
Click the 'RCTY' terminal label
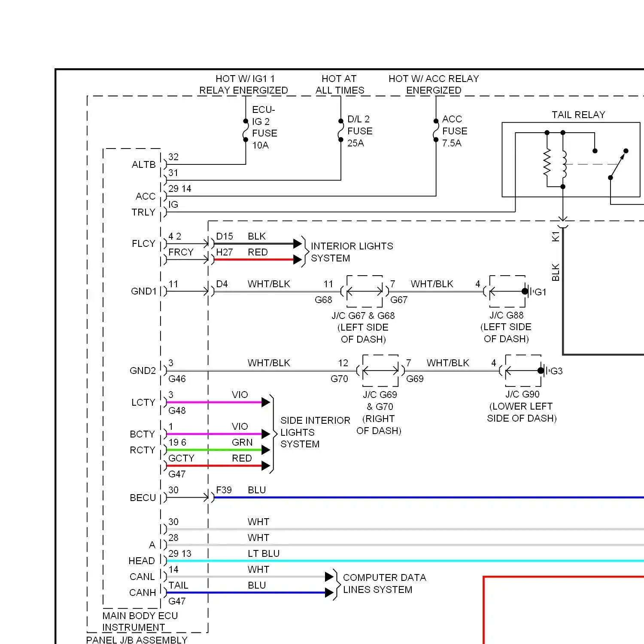142,450
